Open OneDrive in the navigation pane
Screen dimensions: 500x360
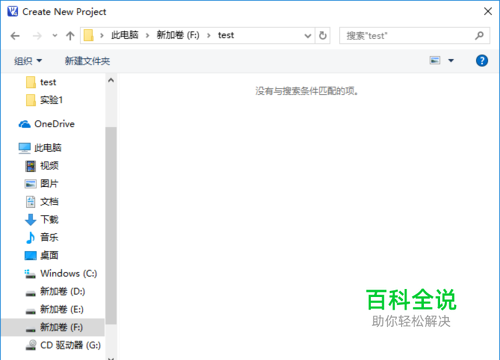point(53,124)
